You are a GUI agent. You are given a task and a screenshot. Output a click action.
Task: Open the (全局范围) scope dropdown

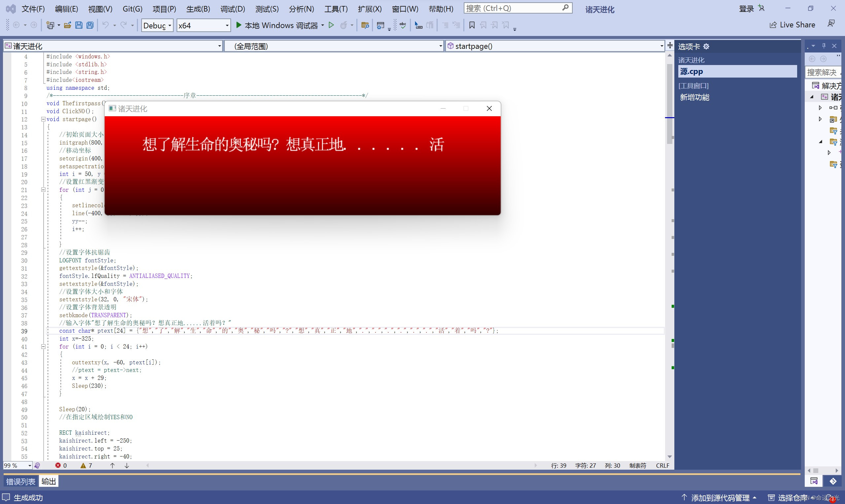334,46
